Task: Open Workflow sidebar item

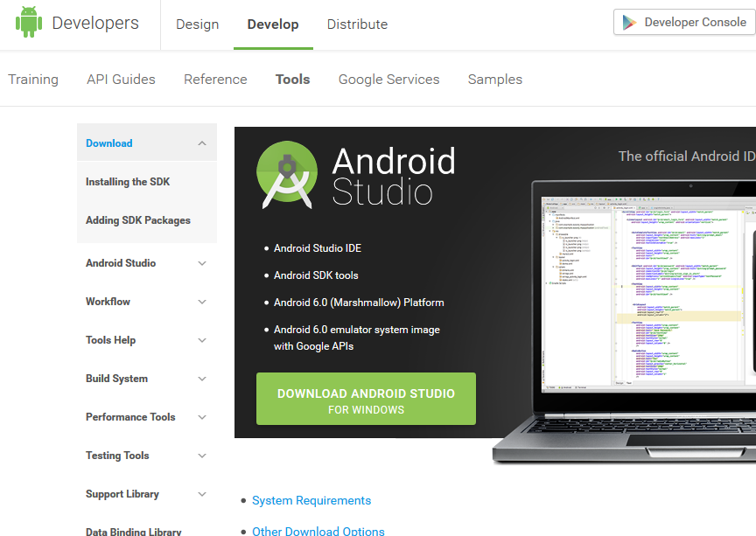Action: [108, 302]
